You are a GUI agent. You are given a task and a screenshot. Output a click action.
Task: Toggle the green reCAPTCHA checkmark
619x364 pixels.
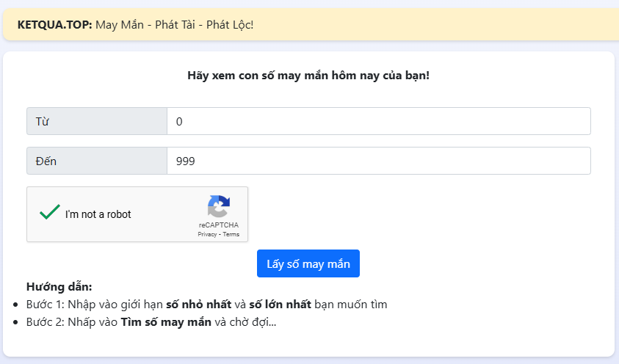49,214
